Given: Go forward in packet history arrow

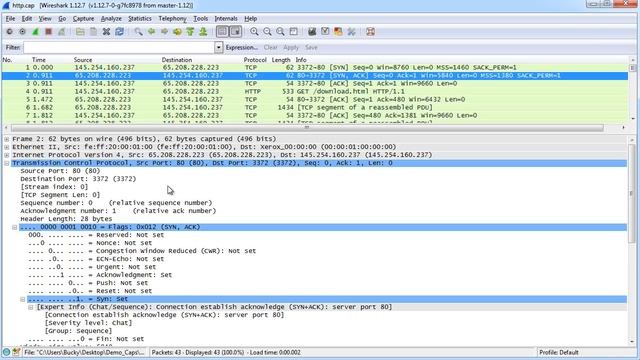Looking at the screenshot, I should click(x=164, y=32).
